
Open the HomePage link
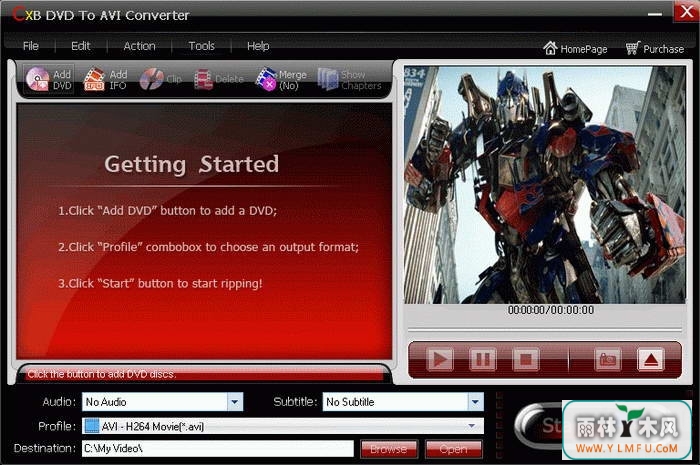click(575, 48)
